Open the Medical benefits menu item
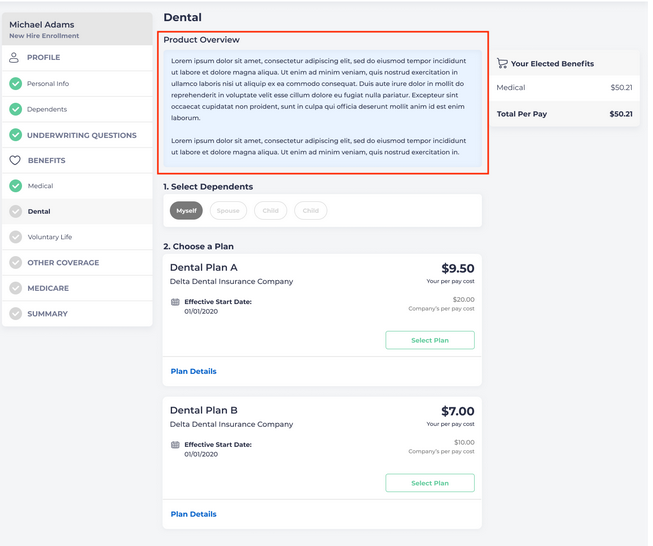This screenshot has width=653, height=546. (x=41, y=186)
